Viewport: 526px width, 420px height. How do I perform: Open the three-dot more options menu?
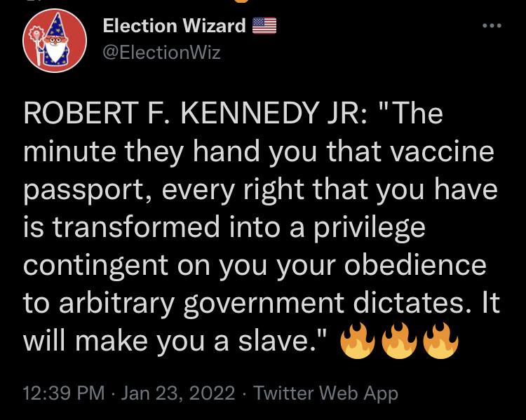point(492,27)
